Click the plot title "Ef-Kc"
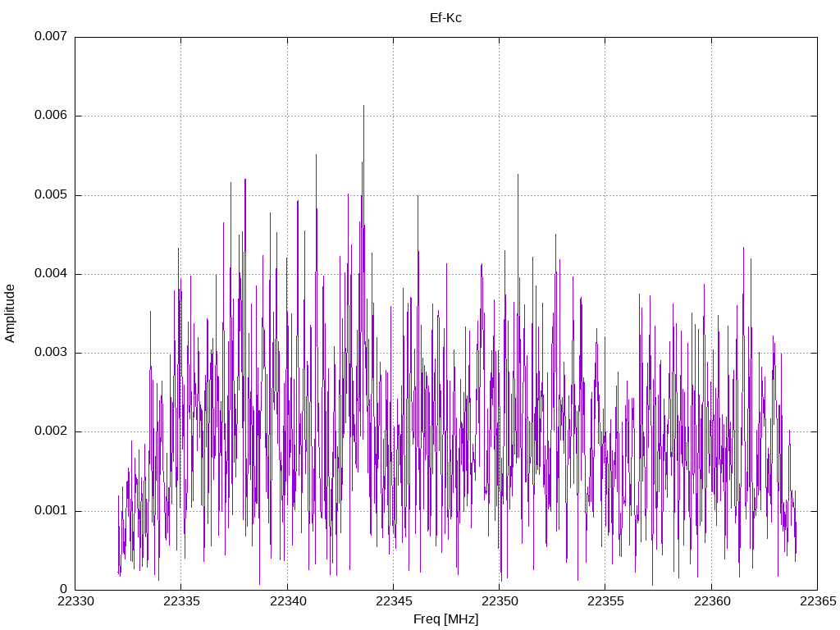840x630 pixels. click(x=445, y=18)
